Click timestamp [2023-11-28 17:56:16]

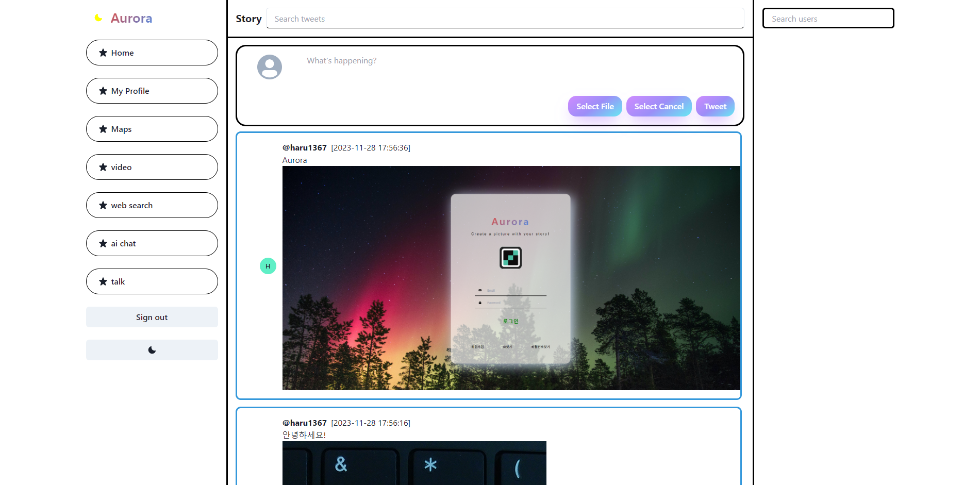pos(371,423)
